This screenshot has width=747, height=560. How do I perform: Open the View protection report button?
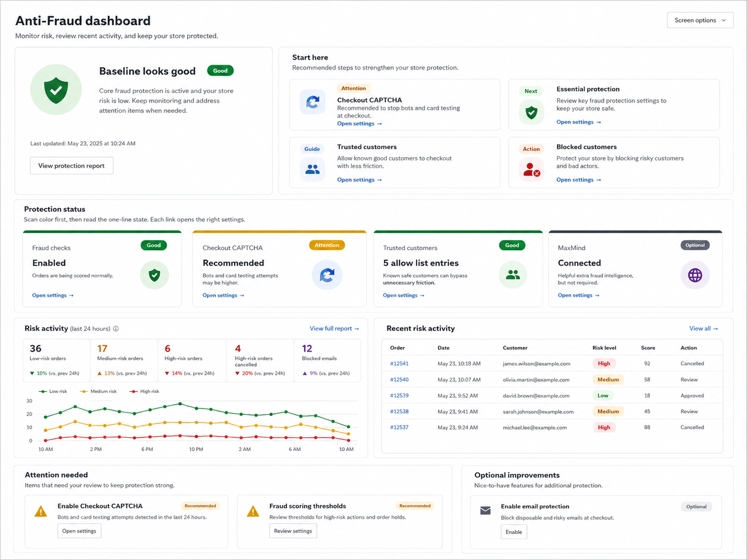[72, 166]
